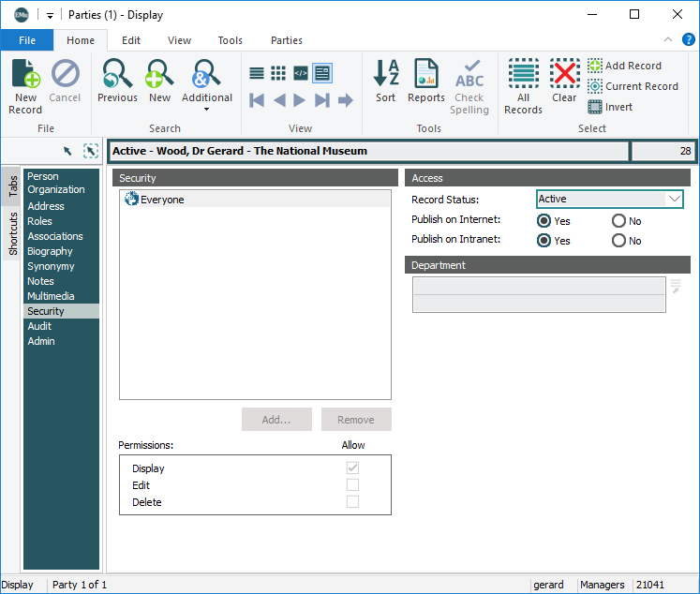
Task: Set Publish on Internet to No
Action: click(x=618, y=221)
